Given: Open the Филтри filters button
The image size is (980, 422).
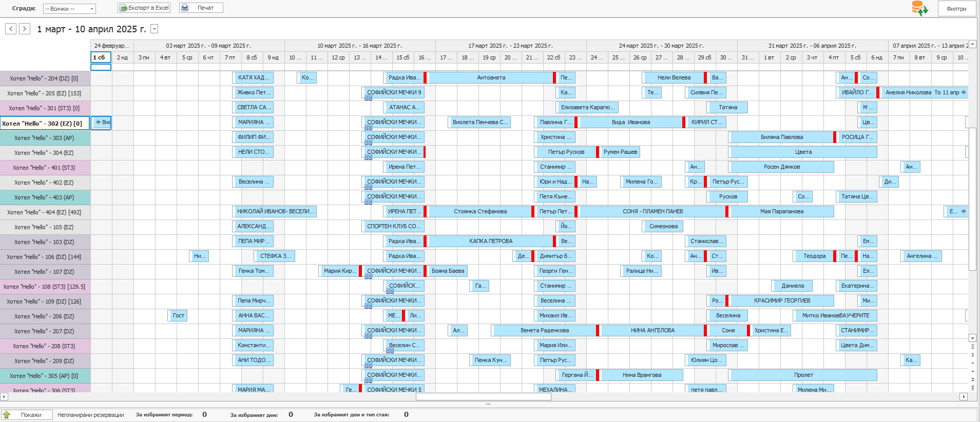Looking at the screenshot, I should tap(956, 9).
